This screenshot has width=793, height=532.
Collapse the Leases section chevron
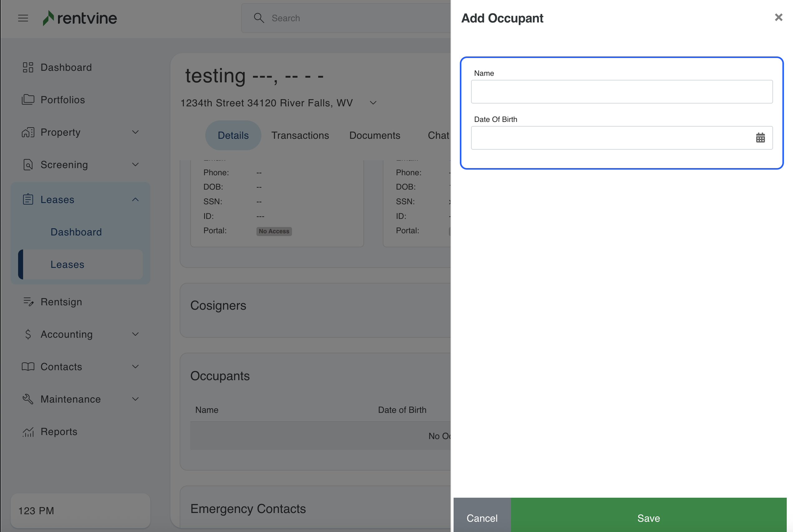[135, 200]
